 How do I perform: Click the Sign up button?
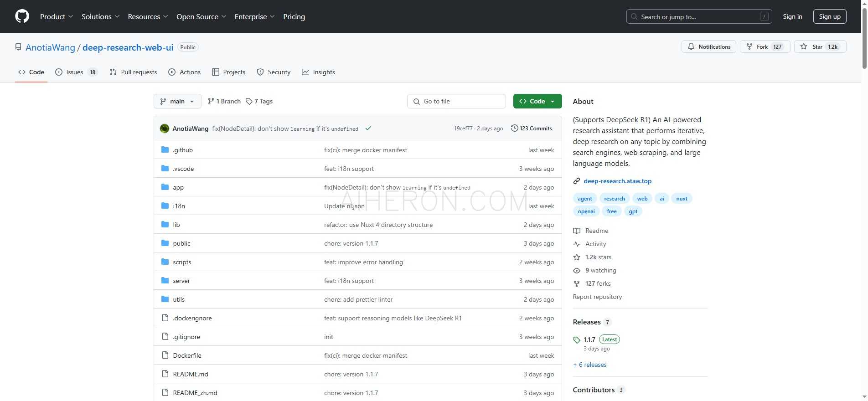830,16
